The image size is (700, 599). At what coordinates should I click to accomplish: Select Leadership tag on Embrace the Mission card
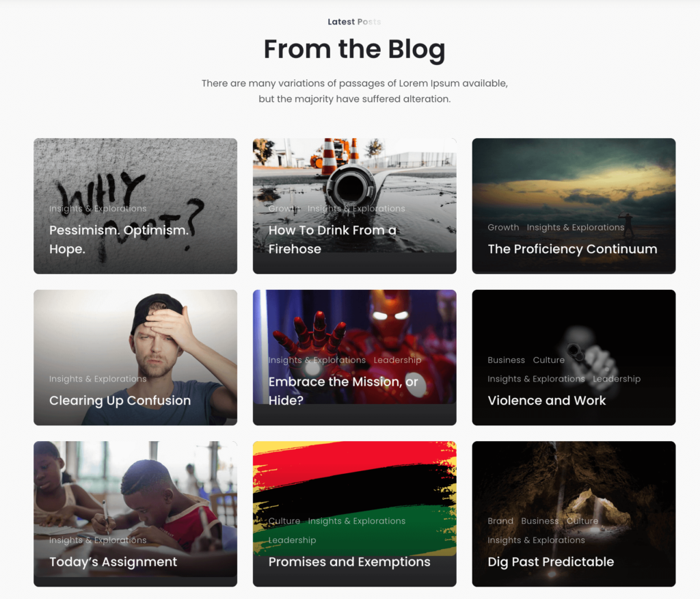click(x=397, y=360)
